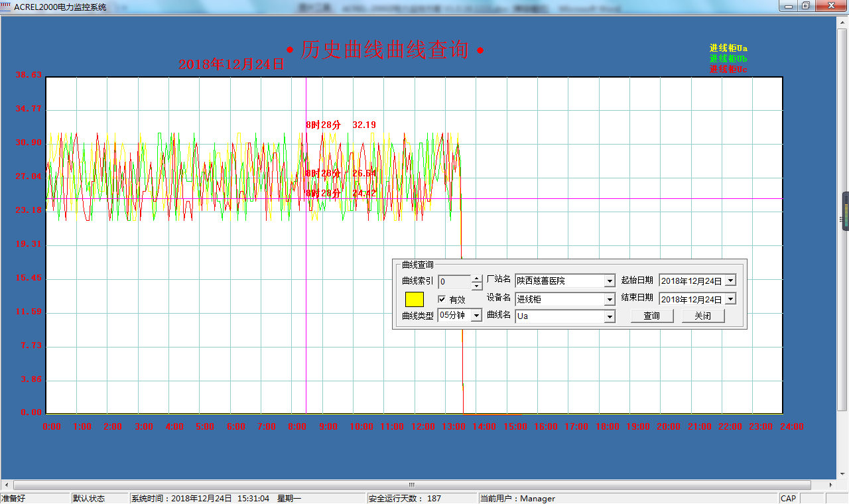This screenshot has height=504, width=849.
Task: Click the horizontal scrollbar right arrow
Action: [830, 485]
